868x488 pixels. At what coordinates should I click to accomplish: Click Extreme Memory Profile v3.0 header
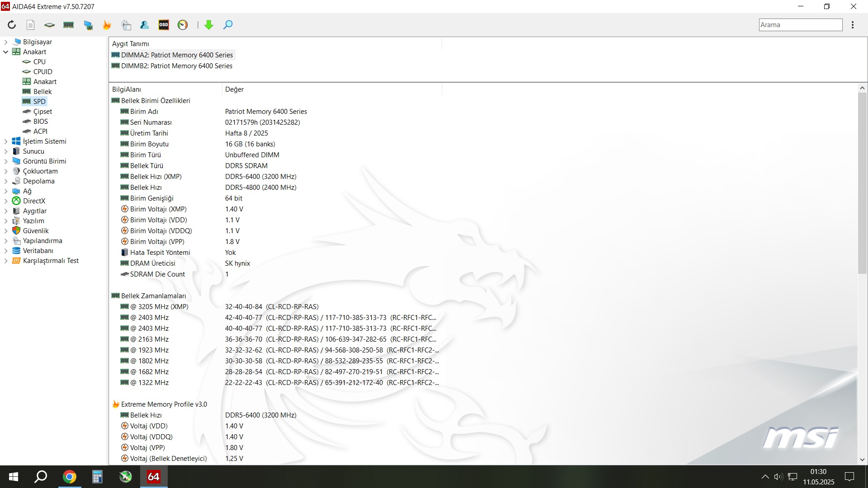164,404
